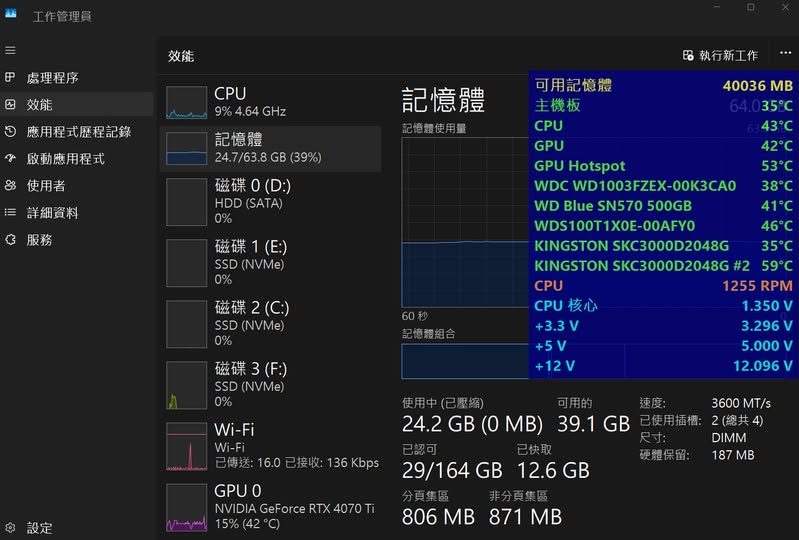Image resolution: width=799 pixels, height=540 pixels.
Task: Click the CPU 9% 4.64 GHz text
Action: click(x=250, y=111)
